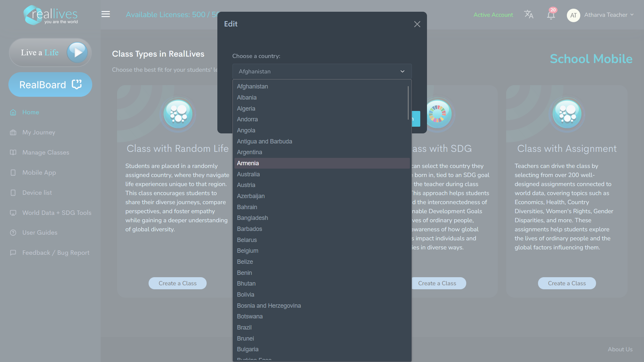Open the notifications bell icon
Viewport: 644px width, 362px height.
(551, 15)
